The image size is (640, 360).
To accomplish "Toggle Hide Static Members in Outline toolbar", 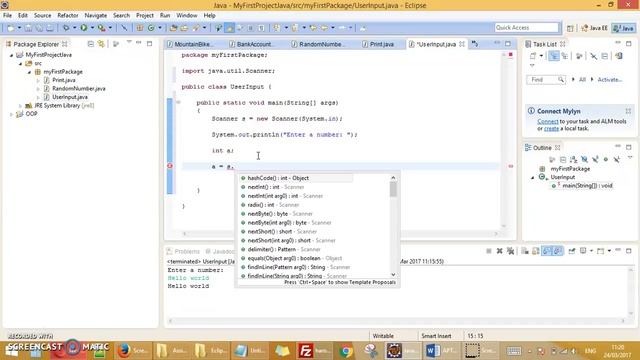I will [595, 159].
